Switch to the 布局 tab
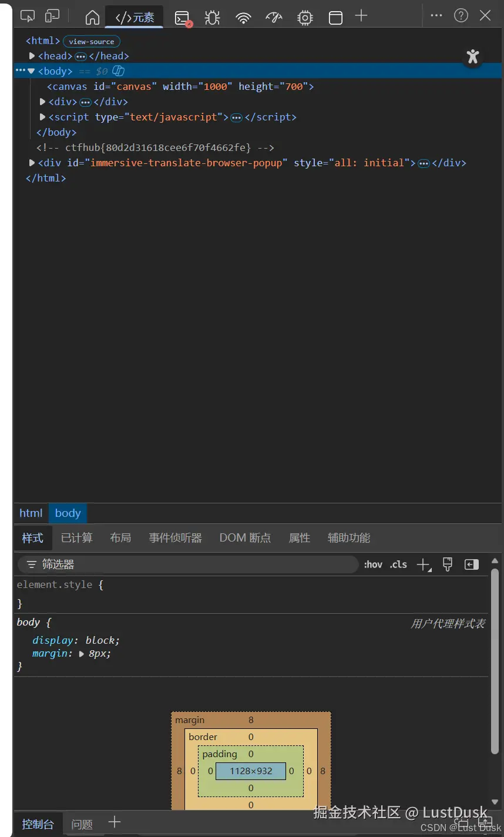 [120, 537]
